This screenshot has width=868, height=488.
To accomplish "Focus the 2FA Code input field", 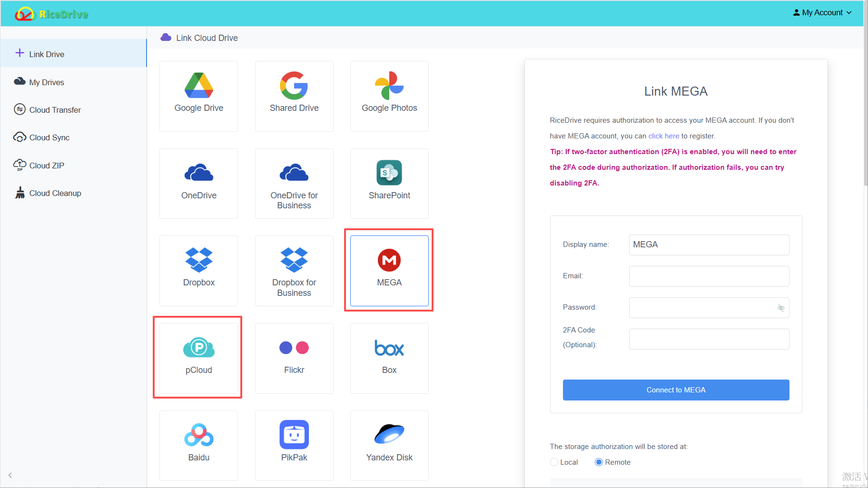I will [709, 339].
